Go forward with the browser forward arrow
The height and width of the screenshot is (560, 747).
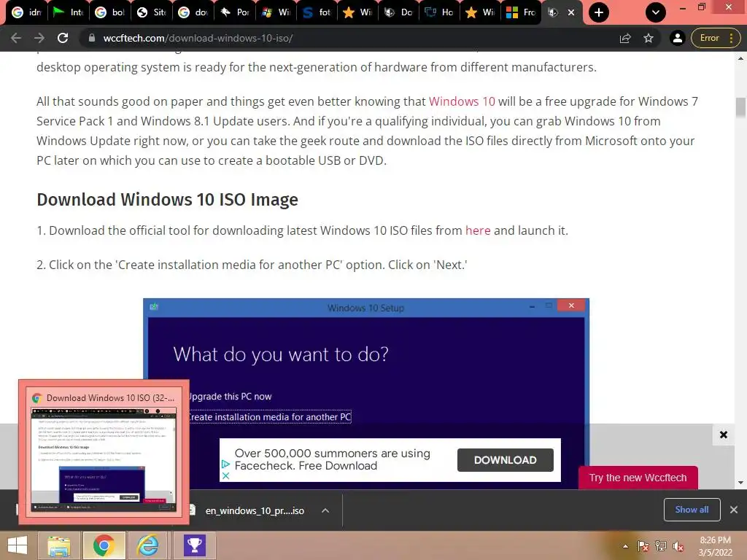pos(39,38)
